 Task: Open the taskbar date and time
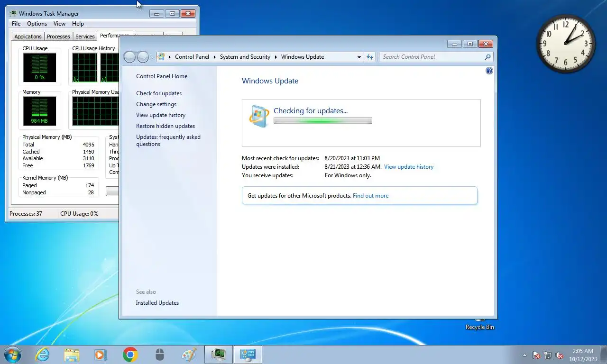tap(583, 355)
